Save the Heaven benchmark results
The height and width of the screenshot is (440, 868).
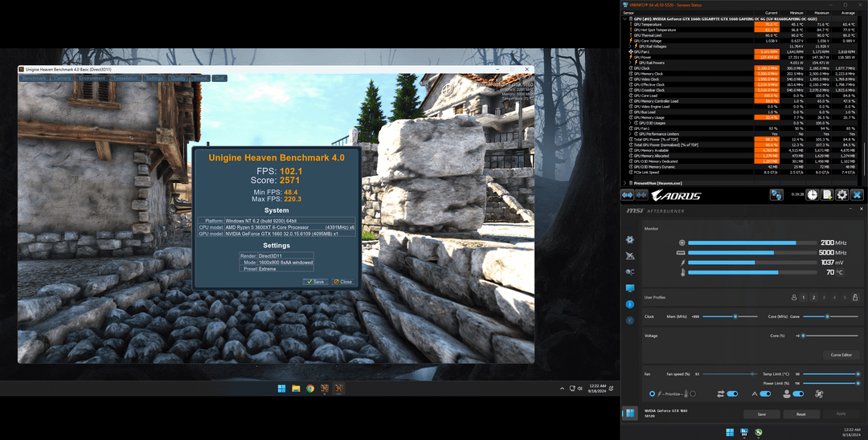click(x=316, y=281)
